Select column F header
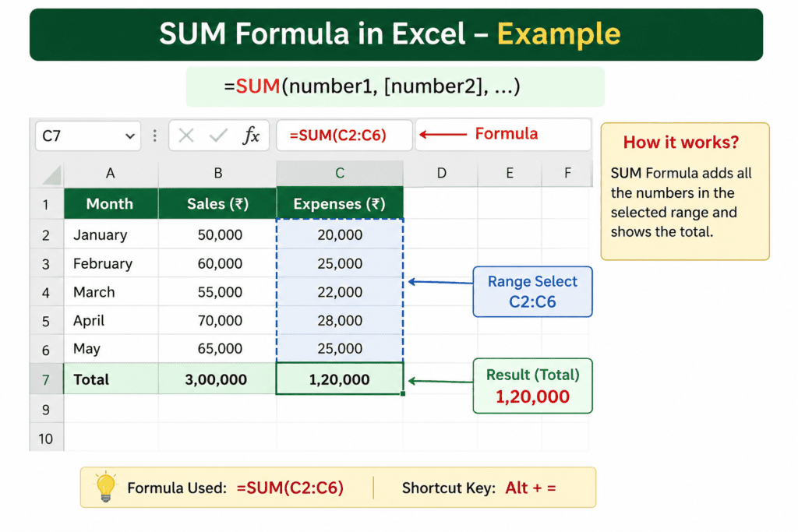798x532 pixels. pos(567,174)
